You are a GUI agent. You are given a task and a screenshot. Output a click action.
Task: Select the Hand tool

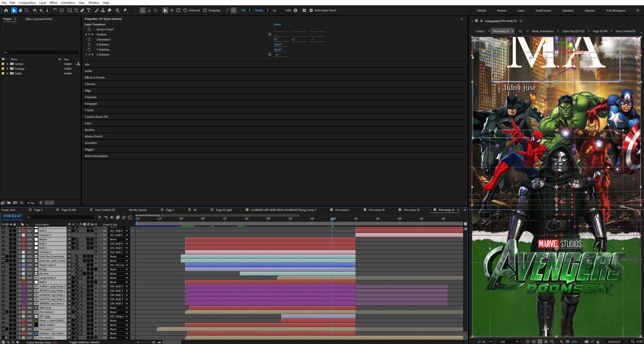20,10
